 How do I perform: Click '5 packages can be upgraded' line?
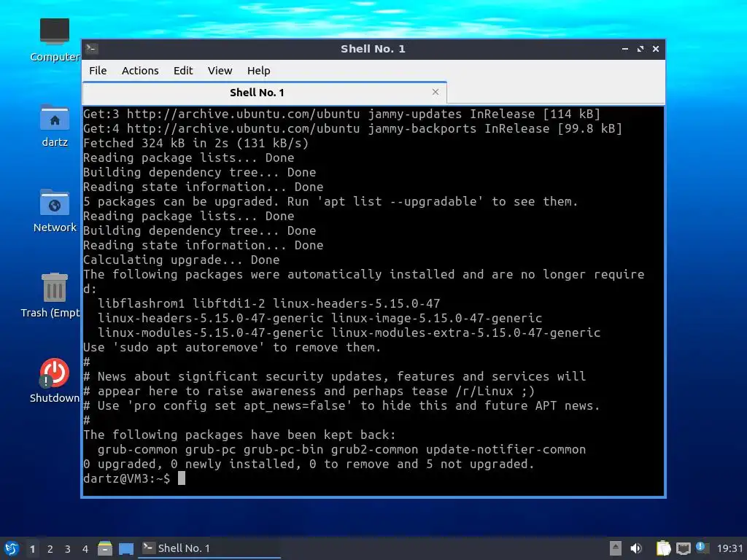330,202
